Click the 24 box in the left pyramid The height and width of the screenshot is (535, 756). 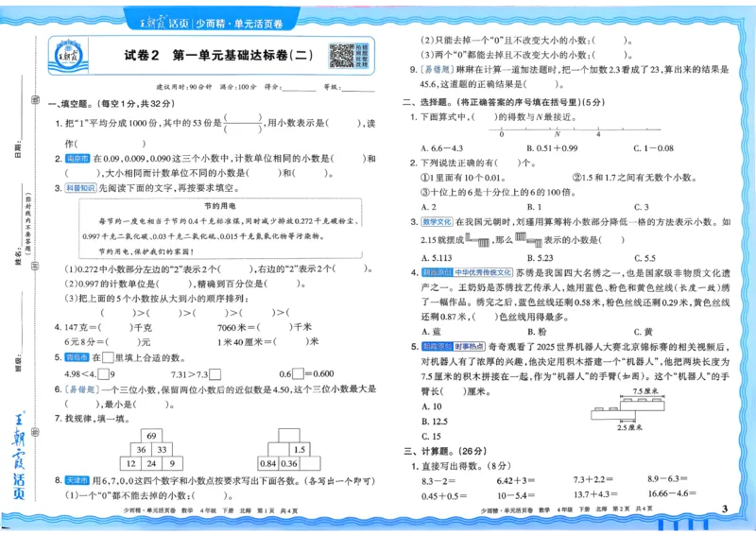151,463
